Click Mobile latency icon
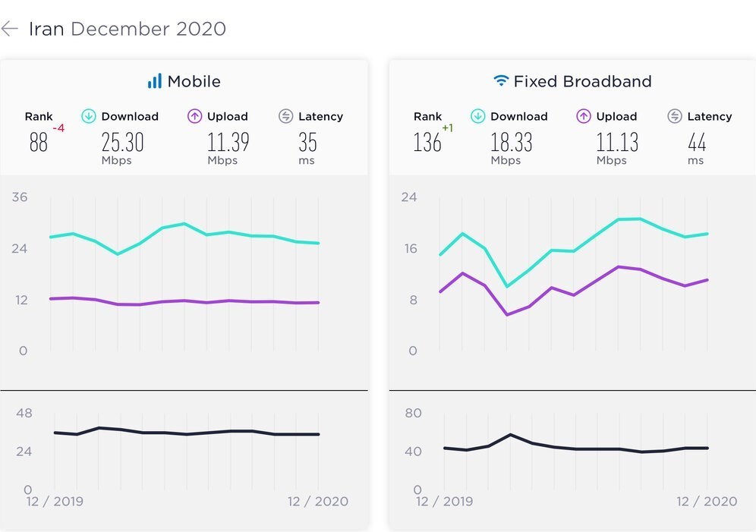The image size is (756, 532). coord(285,116)
